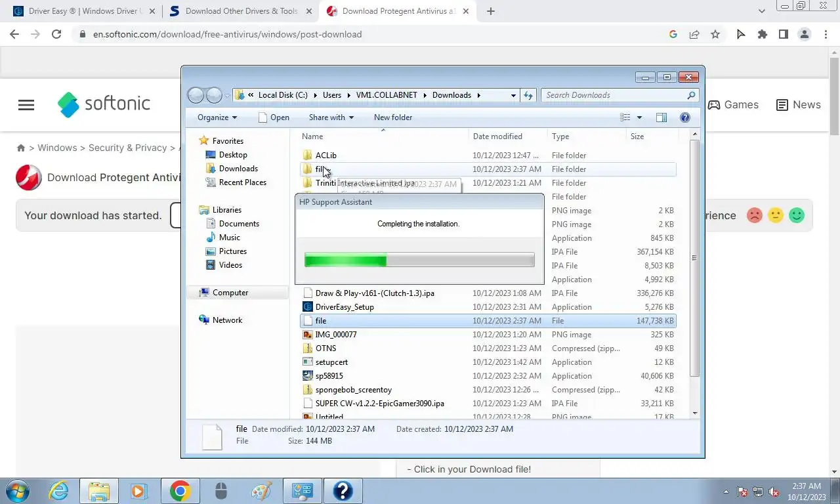This screenshot has height=504, width=840.
Task: Sort by the Type column header
Action: (587, 136)
